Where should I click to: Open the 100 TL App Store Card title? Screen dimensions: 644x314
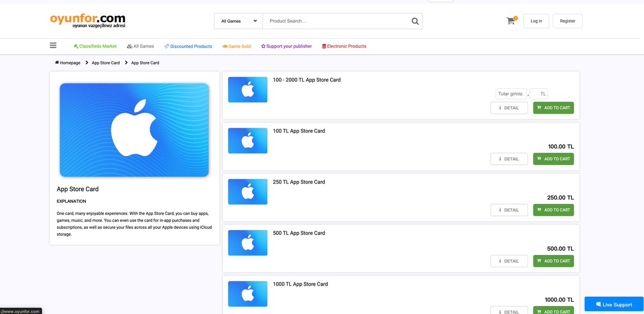(299, 131)
